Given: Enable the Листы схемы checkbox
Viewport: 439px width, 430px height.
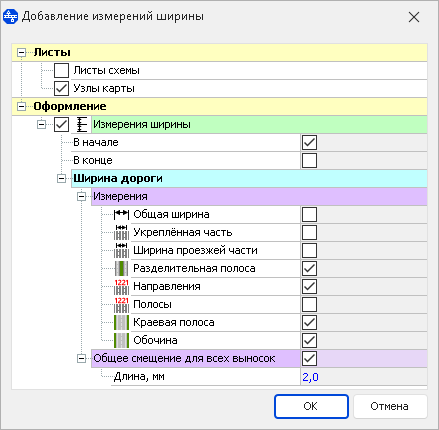Looking at the screenshot, I should (x=61, y=70).
